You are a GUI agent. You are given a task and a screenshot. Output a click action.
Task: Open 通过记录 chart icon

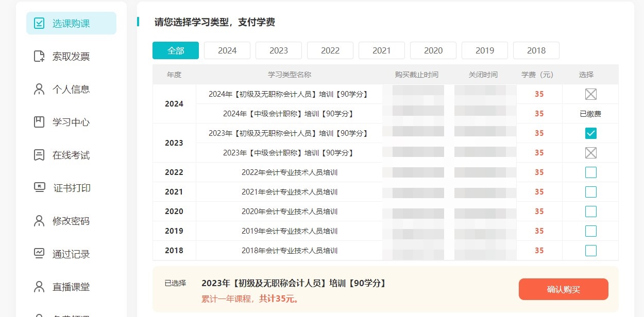(x=39, y=254)
